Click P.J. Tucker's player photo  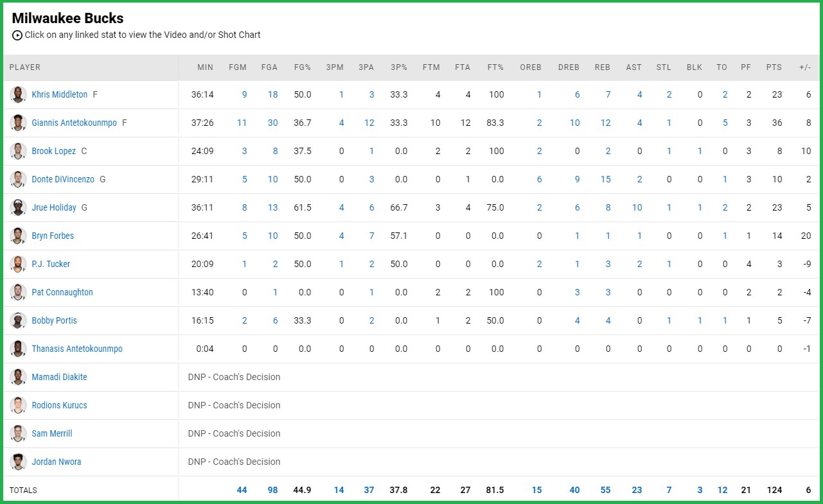[18, 264]
